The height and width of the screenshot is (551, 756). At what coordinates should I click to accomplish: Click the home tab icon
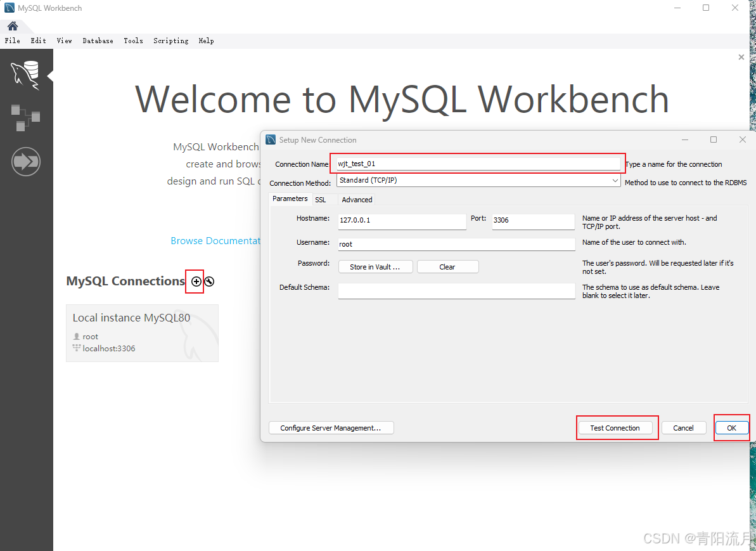point(13,26)
